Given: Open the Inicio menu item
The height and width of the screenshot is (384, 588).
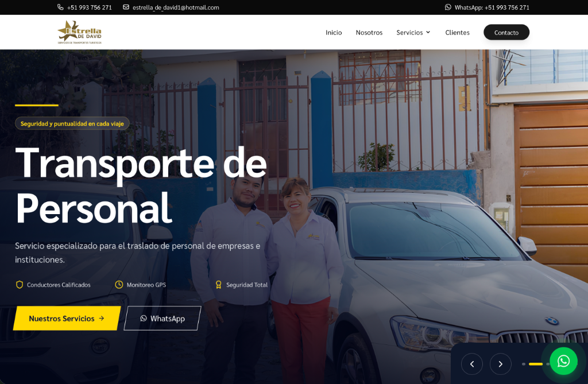Looking at the screenshot, I should pyautogui.click(x=334, y=33).
